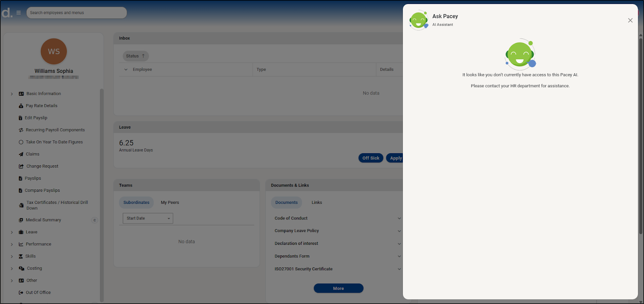Expand the Code of Conduct document
The image size is (644, 304).
[x=399, y=218]
